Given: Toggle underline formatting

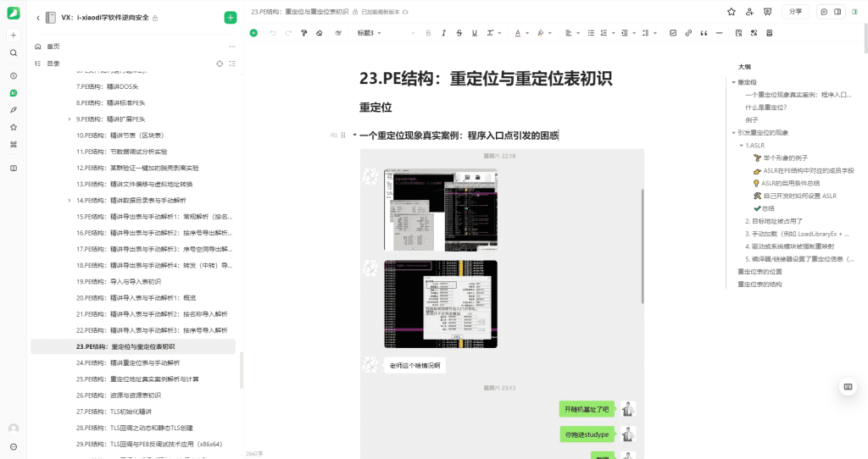Looking at the screenshot, I should (475, 33).
